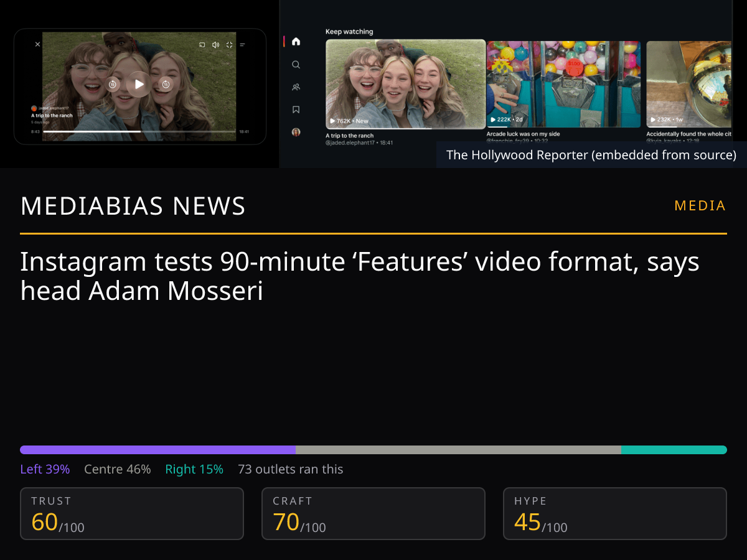747x560 pixels.
Task: Open the arcade gumball machine thumbnail
Action: tap(563, 84)
